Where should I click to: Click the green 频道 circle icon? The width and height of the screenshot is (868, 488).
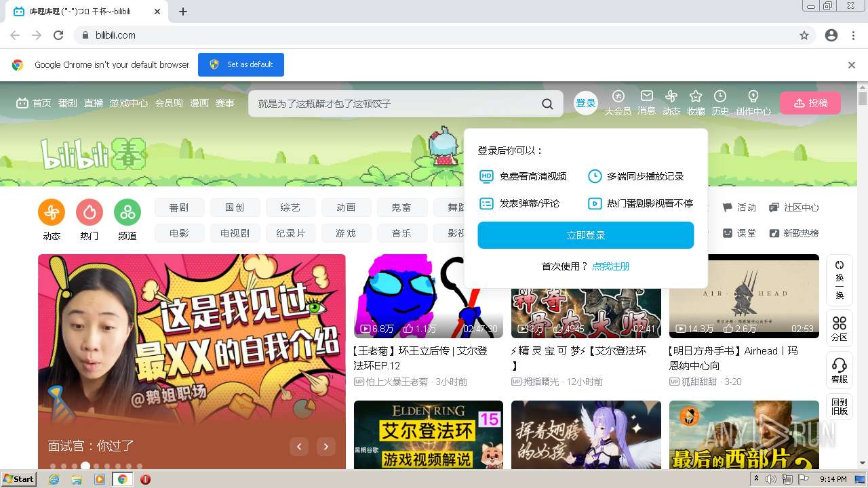pos(127,212)
